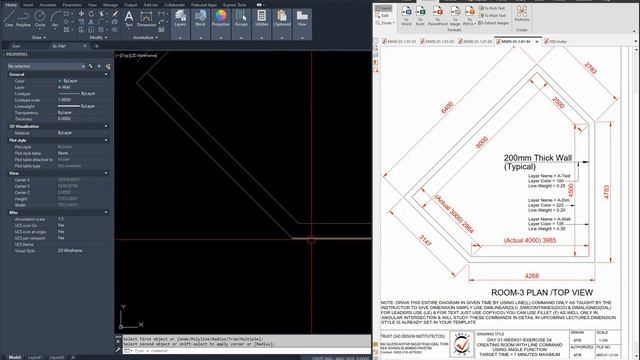
Task: Switch to the Model layout tab
Action: tap(15, 357)
